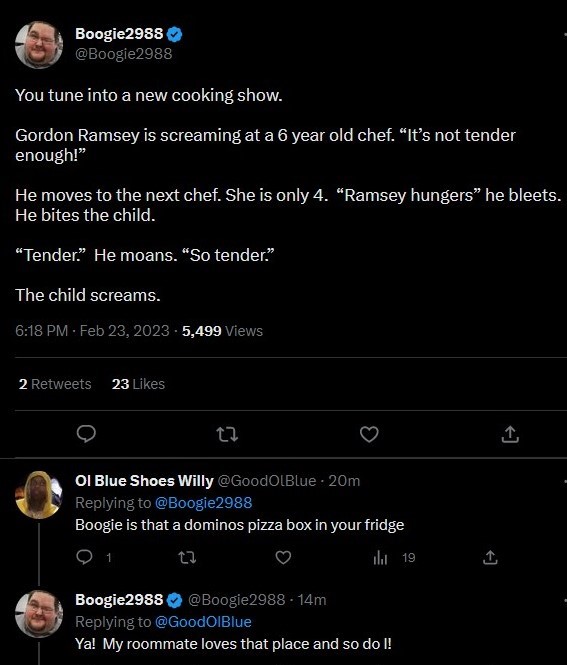Open Boogie2988 avatar on bottom reply
Image resolution: width=567 pixels, height=665 pixels.
(x=39, y=614)
